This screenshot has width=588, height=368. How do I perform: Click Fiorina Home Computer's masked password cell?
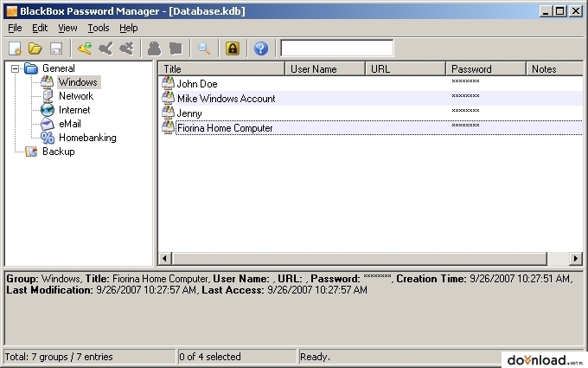(x=465, y=126)
